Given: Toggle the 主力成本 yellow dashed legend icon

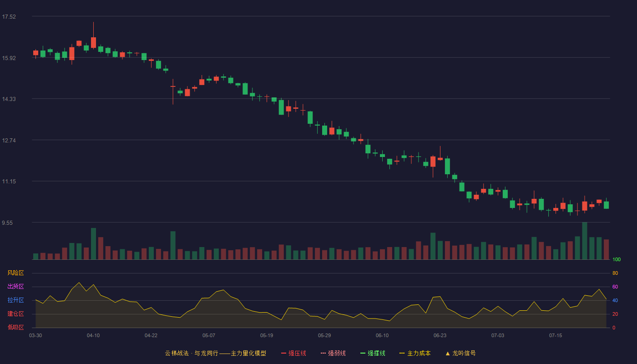Looking at the screenshot, I should (402, 353).
